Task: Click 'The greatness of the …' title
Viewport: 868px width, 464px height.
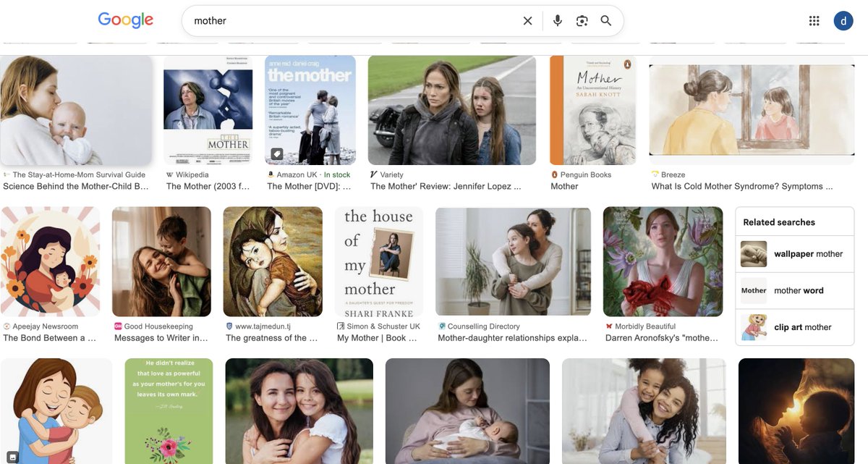Action: coord(272,338)
